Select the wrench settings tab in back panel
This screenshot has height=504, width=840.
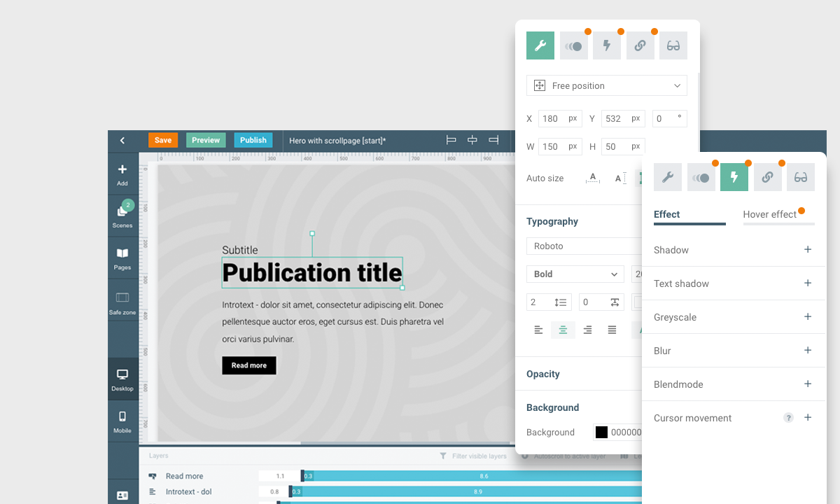point(540,45)
